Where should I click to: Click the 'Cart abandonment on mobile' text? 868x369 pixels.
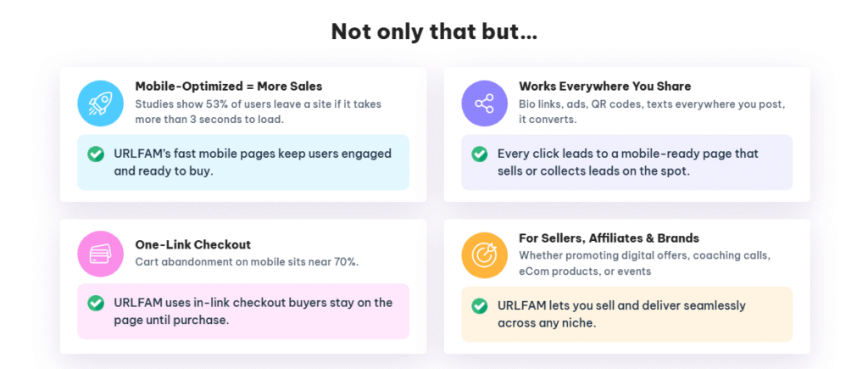tap(247, 261)
